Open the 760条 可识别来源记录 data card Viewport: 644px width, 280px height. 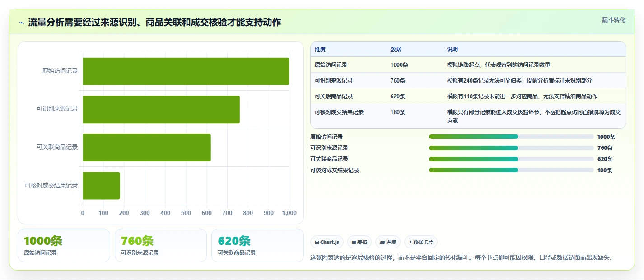(x=161, y=245)
